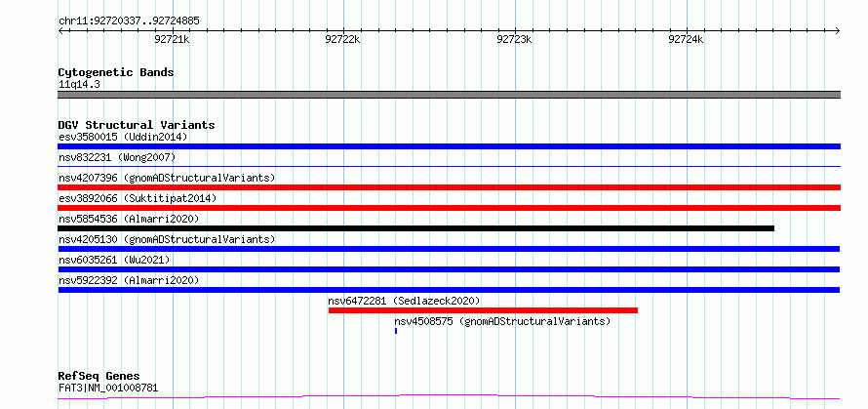Image resolution: width=868 pixels, height=409 pixels.
Task: Click the magenta FAT3 gene line
Action: point(449,397)
